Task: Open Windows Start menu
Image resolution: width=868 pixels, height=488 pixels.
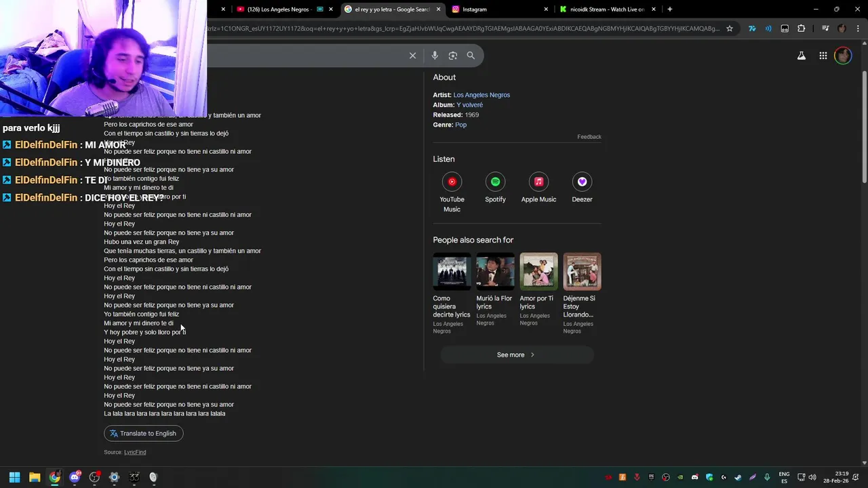Action: coord(15,477)
